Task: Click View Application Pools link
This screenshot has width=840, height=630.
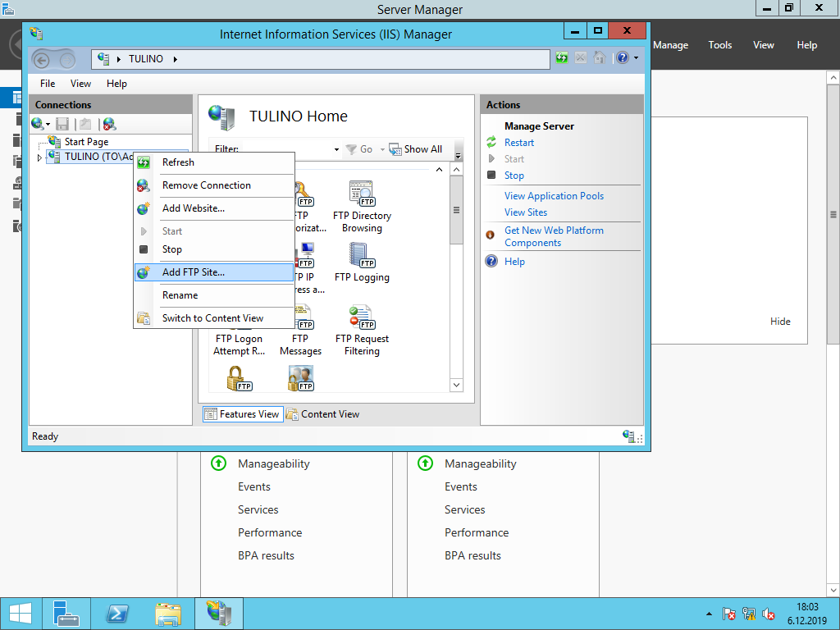Action: [x=554, y=196]
